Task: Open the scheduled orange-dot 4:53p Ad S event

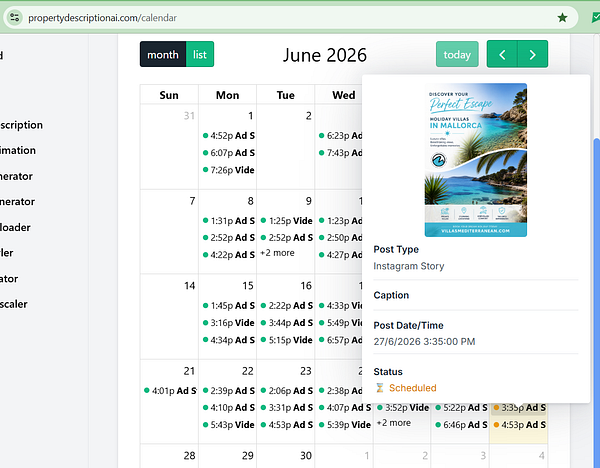Action: 519,425
